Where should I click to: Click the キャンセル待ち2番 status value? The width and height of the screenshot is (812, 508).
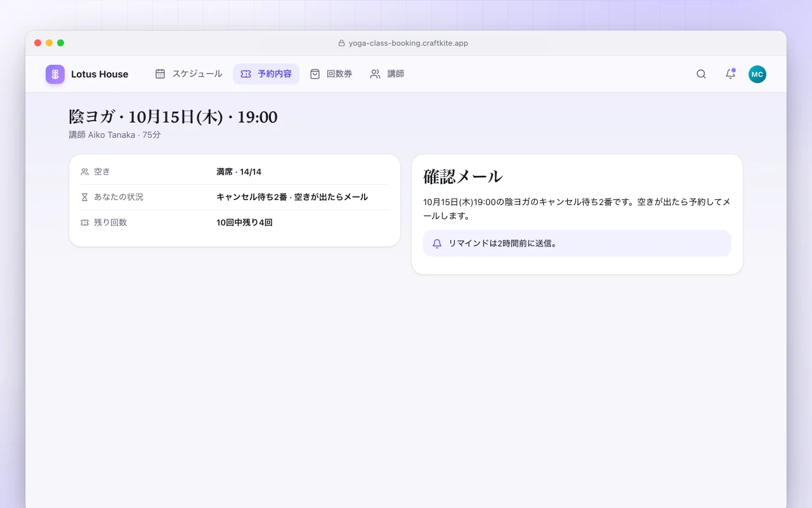292,197
